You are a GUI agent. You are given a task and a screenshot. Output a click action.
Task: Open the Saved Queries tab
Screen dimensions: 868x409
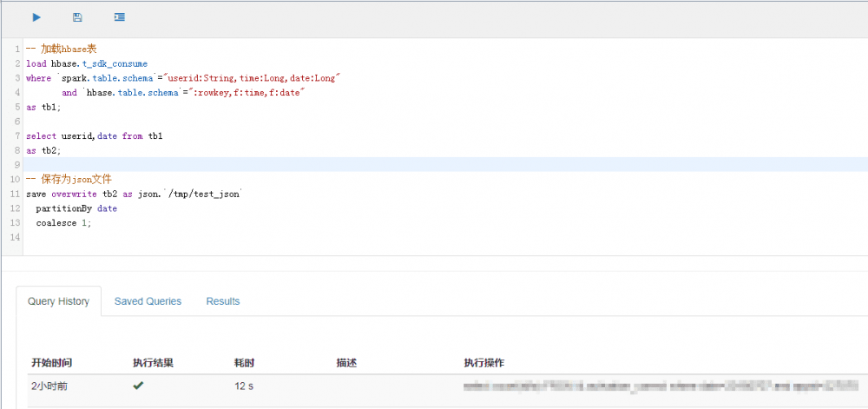tap(148, 301)
